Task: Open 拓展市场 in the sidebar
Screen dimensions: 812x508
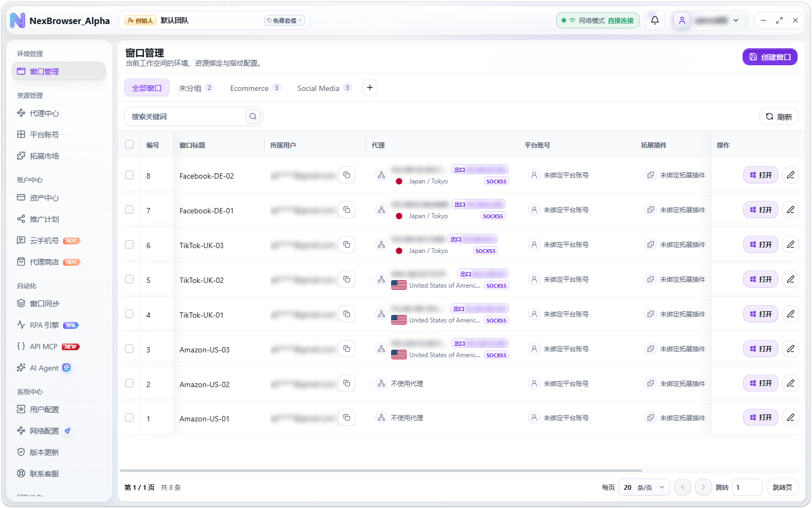Action: 59,156
